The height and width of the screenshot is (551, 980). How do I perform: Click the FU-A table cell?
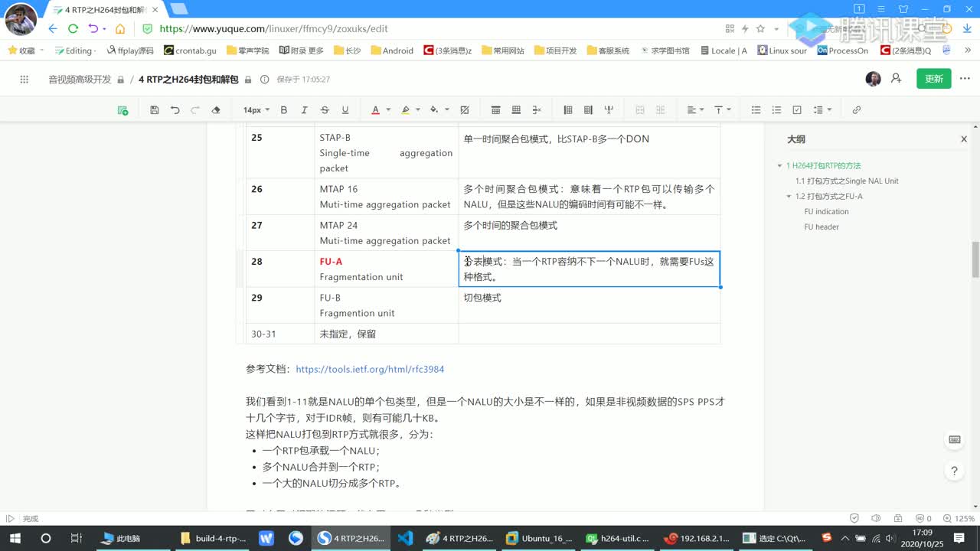[x=386, y=269]
